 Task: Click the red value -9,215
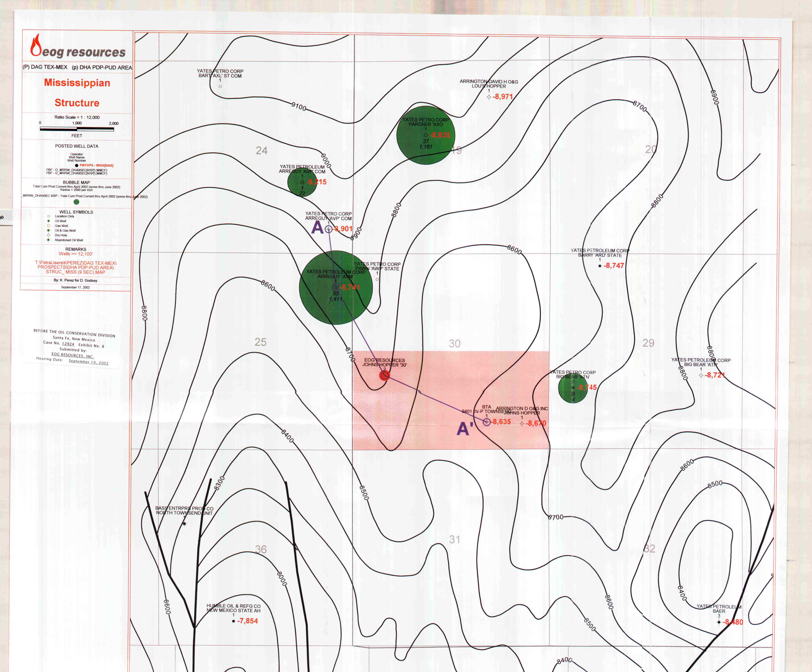point(316,182)
